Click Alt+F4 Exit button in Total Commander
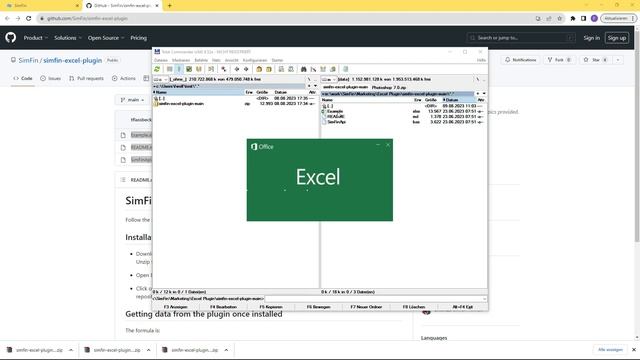Image resolution: width=640 pixels, height=360 pixels. [462, 307]
